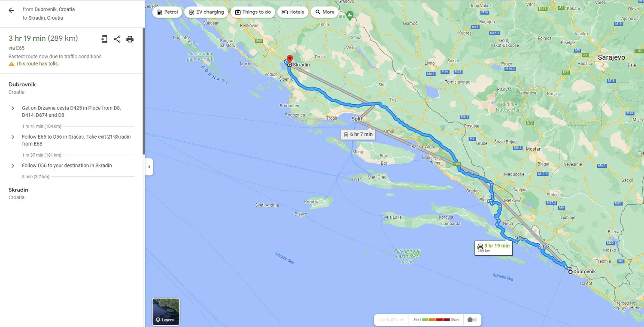This screenshot has width=644, height=327.
Task: Filter the map for Petrol stations
Action: pos(167,12)
